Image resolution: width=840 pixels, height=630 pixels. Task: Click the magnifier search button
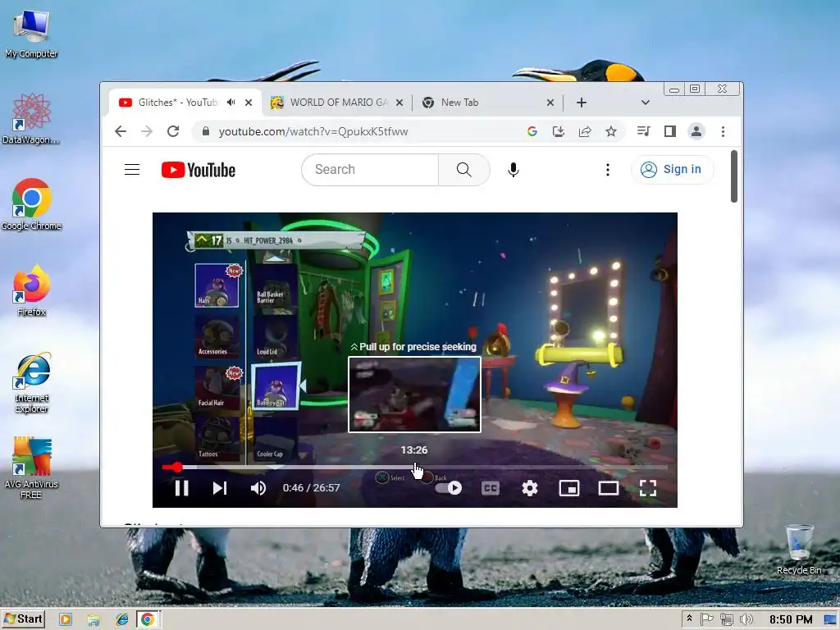464,170
